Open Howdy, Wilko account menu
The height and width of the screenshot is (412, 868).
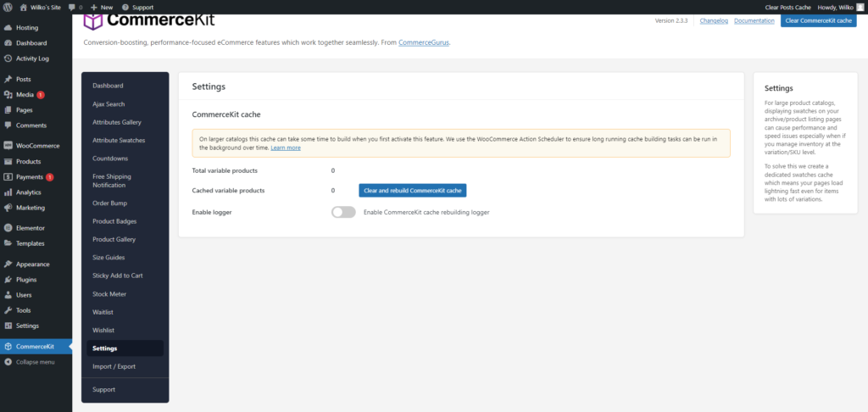click(840, 8)
